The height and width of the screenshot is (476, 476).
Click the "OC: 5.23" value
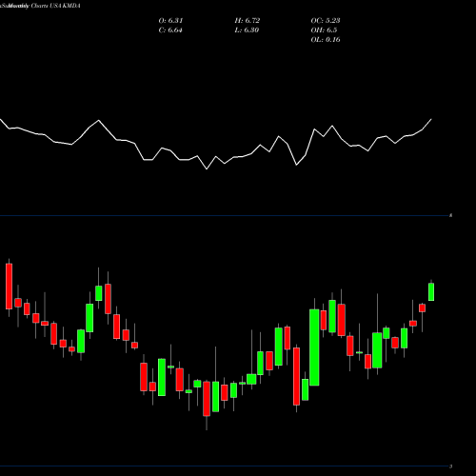pos(326,21)
